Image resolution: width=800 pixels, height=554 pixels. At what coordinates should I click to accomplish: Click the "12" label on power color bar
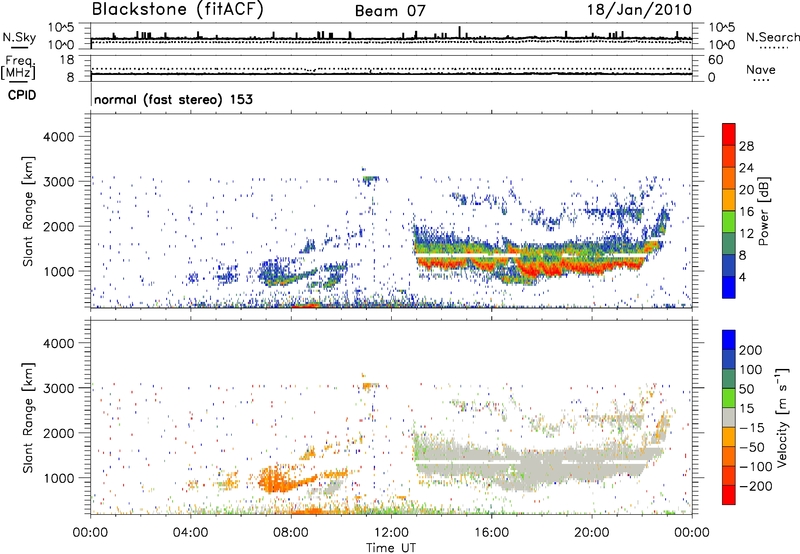tap(746, 234)
